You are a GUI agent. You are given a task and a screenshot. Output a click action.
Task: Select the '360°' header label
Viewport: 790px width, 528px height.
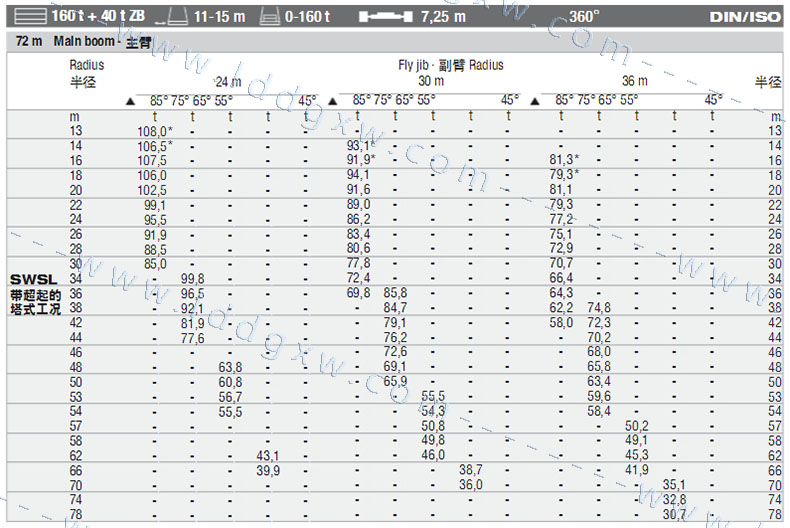click(x=584, y=17)
